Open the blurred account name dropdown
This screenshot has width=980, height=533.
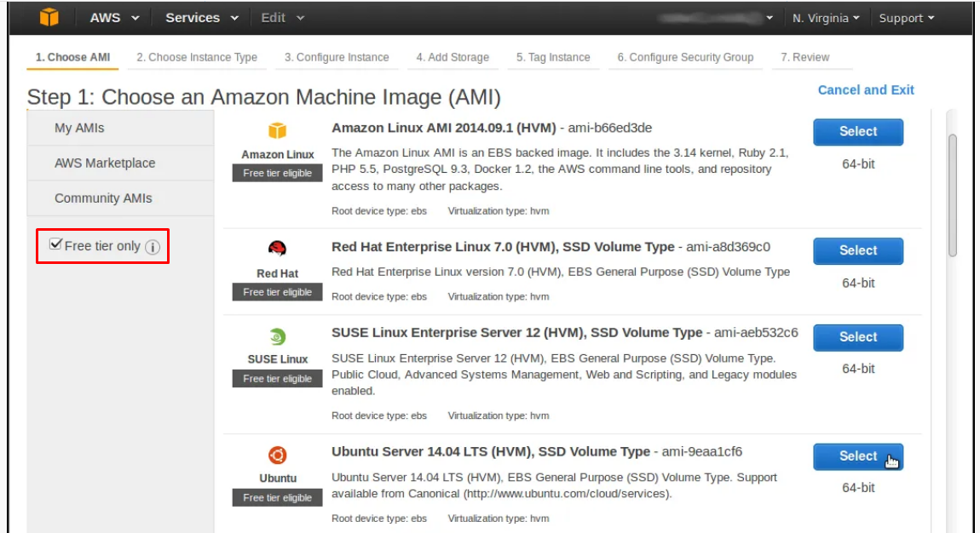click(716, 18)
